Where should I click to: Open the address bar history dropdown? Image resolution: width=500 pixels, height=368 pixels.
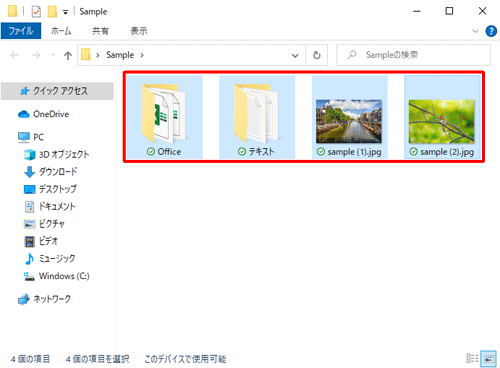(295, 55)
